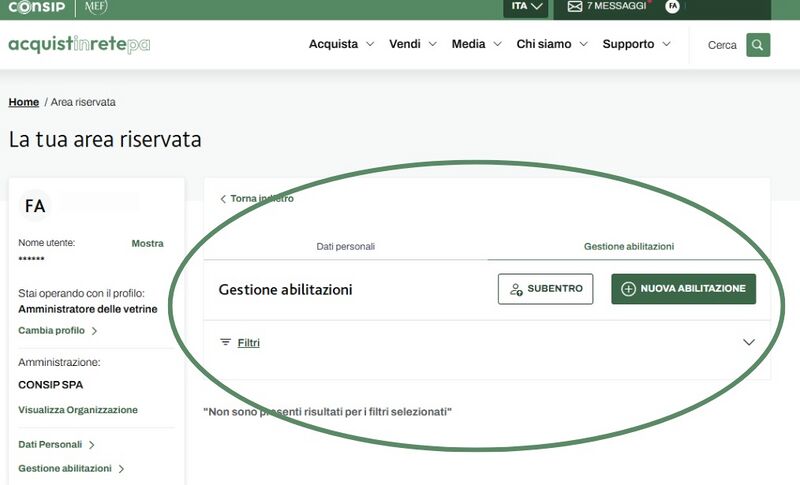This screenshot has width=800, height=485.
Task: Click the FA user avatar in top bar
Action: (x=673, y=6)
